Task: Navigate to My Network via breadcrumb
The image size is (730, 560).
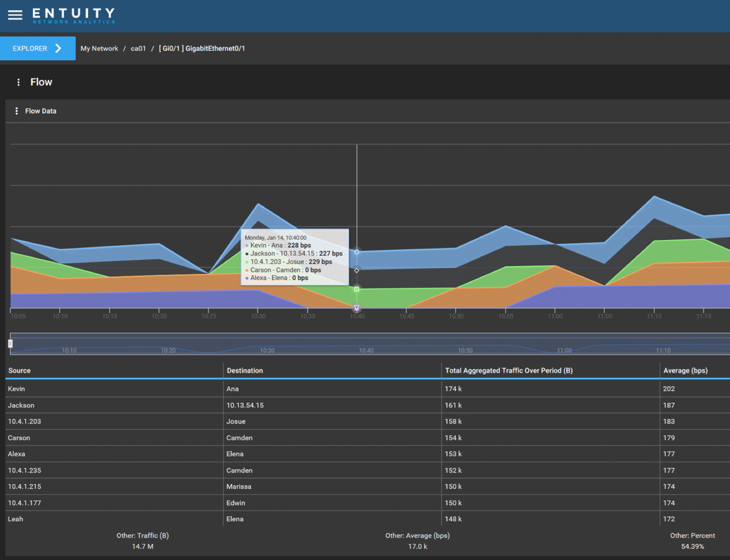Action: [99, 48]
